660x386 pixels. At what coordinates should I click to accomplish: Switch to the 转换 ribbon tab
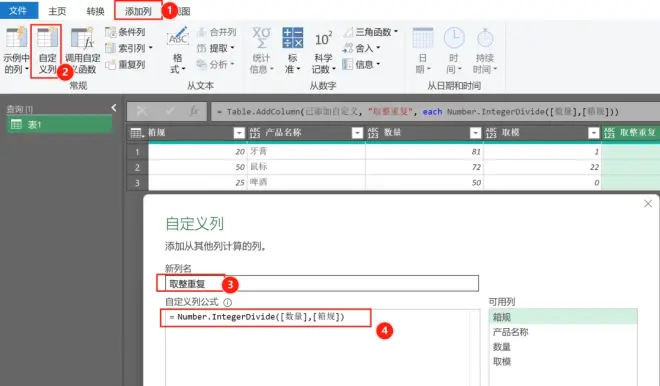pyautogui.click(x=95, y=11)
